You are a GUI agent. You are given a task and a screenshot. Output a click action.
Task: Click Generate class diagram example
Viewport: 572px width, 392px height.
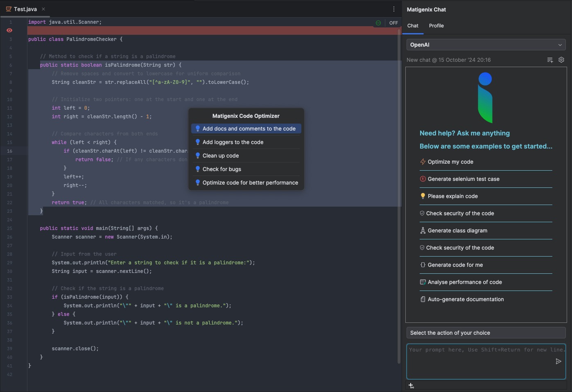457,230
